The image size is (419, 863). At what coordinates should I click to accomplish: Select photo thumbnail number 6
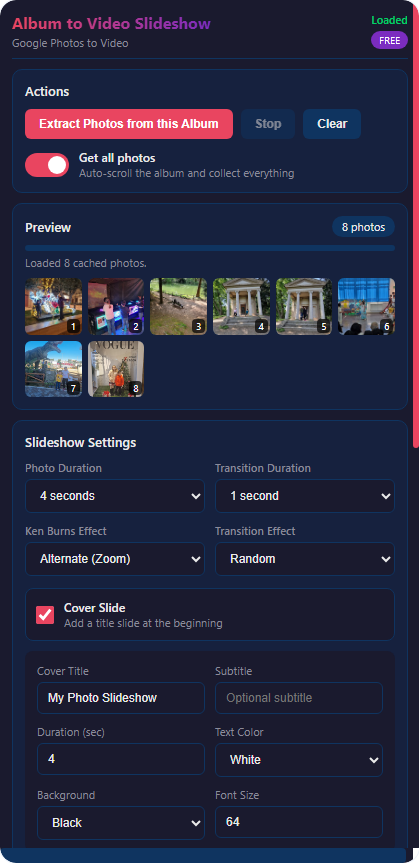[366, 307]
